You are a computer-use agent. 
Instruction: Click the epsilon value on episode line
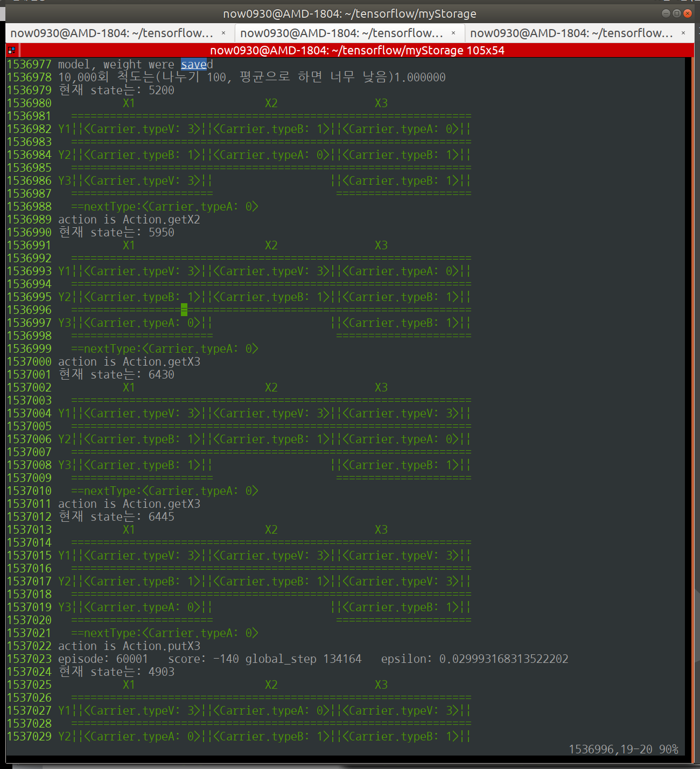pyautogui.click(x=503, y=659)
